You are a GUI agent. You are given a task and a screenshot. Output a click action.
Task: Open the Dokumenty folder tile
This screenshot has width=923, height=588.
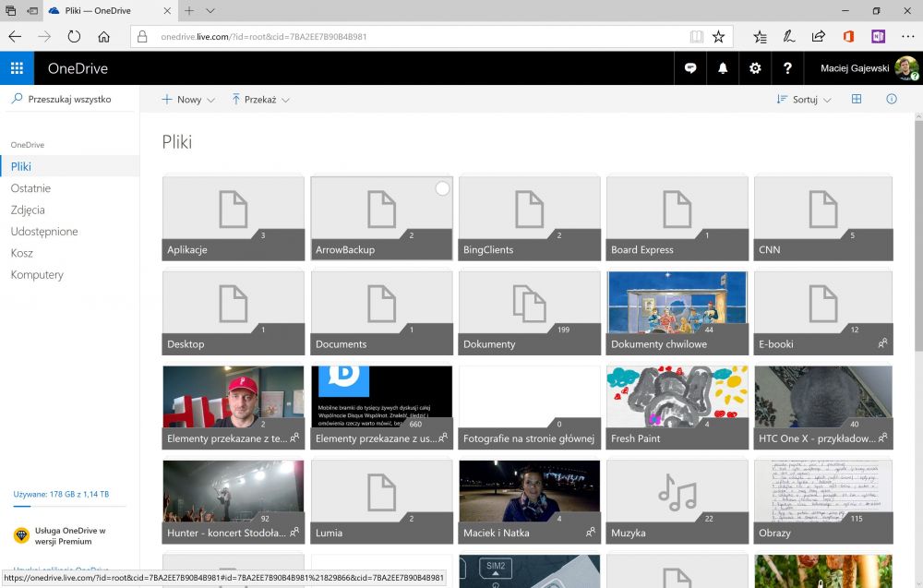pos(529,313)
